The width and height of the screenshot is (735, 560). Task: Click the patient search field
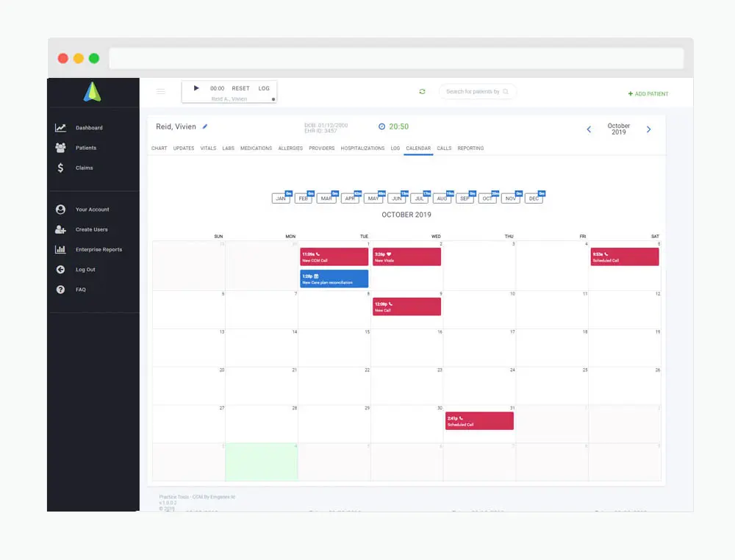tap(477, 91)
